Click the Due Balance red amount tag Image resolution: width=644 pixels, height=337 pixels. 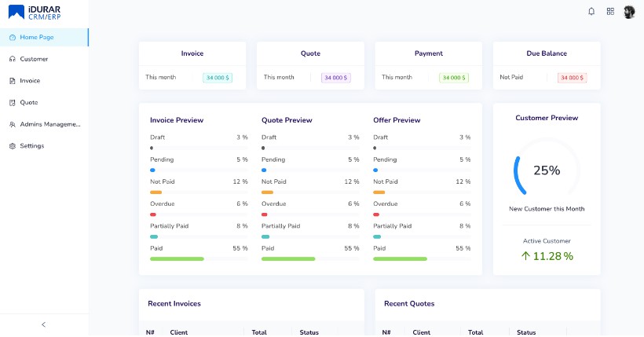tap(572, 78)
